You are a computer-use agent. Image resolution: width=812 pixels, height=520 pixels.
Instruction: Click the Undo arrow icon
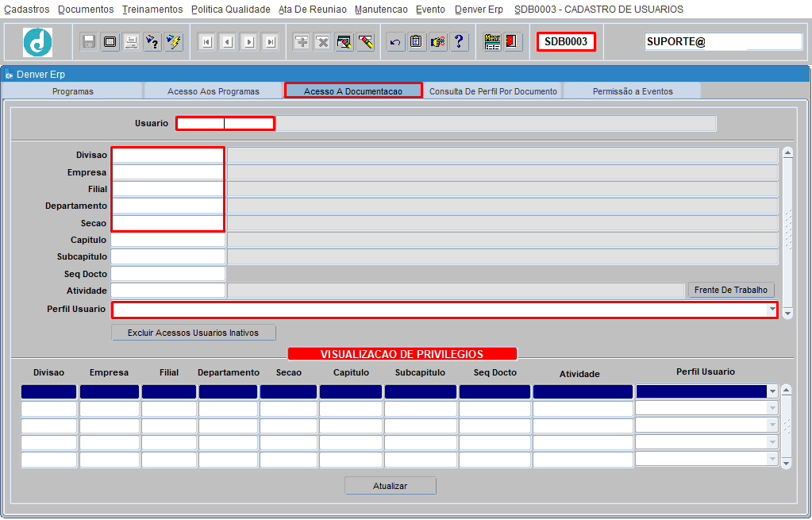395,41
